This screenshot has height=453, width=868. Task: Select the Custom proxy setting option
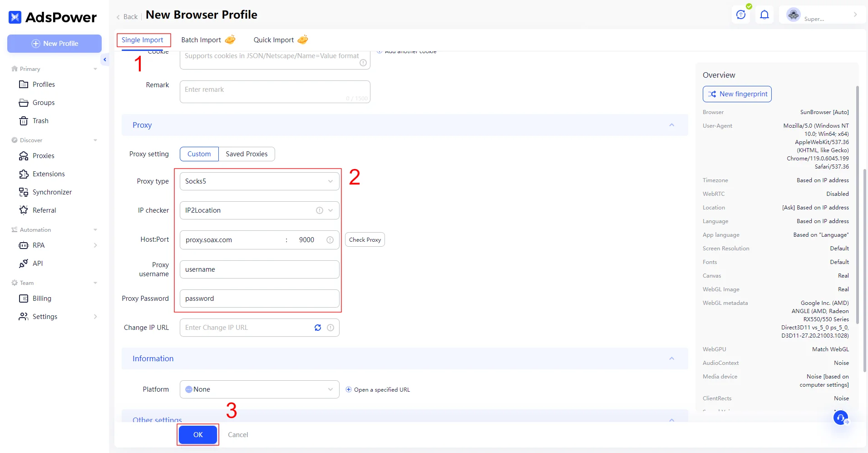pyautogui.click(x=199, y=154)
